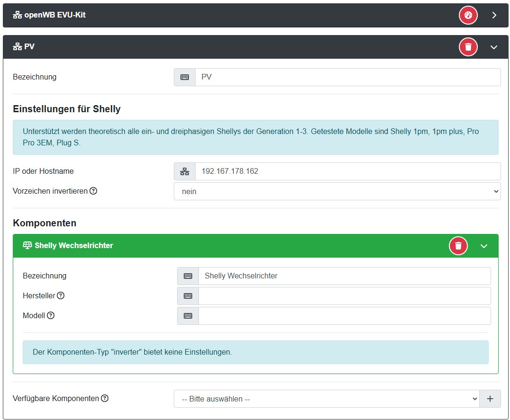Click the Vorzeichen invertieren label text

(x=50, y=191)
